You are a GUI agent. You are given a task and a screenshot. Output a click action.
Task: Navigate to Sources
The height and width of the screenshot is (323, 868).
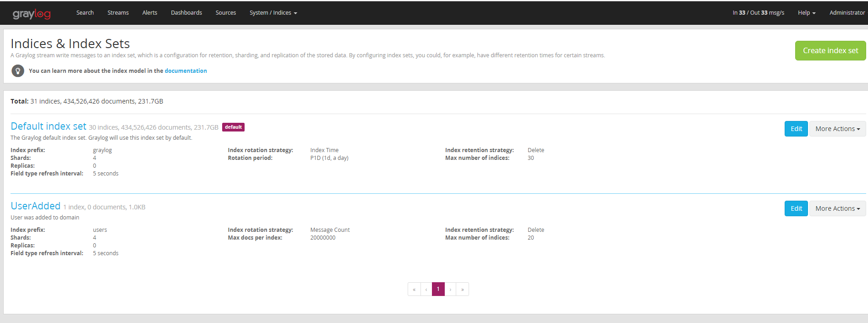(x=226, y=13)
